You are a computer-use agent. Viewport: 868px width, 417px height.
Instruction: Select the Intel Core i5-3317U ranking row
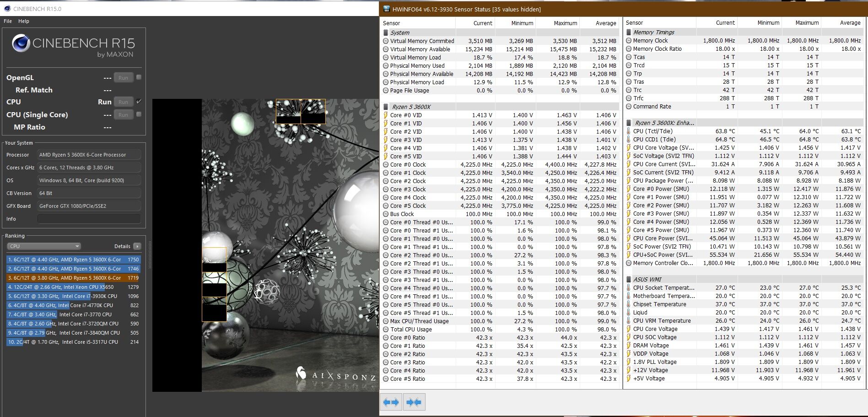(x=73, y=342)
